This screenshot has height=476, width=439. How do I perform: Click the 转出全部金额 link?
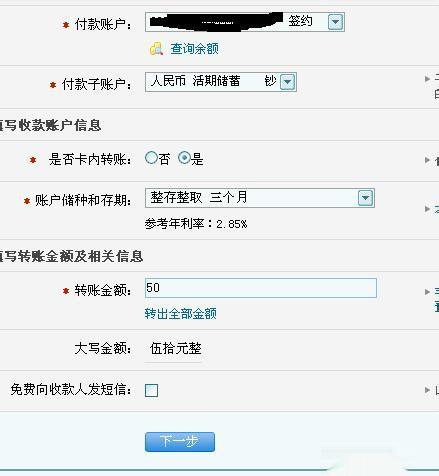[x=181, y=314]
